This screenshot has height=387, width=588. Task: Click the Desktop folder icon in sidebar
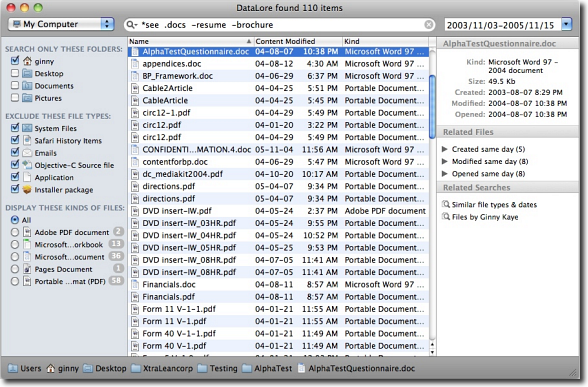[x=27, y=73]
